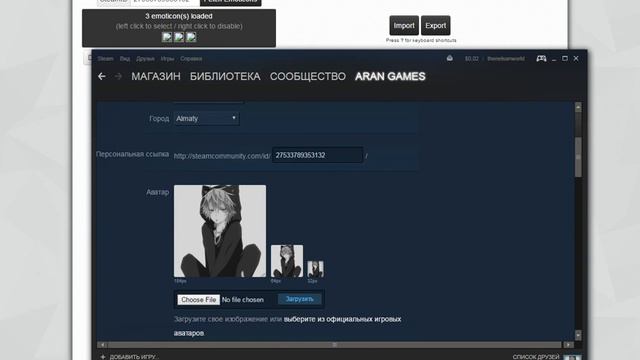Click the Город label

tap(159, 119)
